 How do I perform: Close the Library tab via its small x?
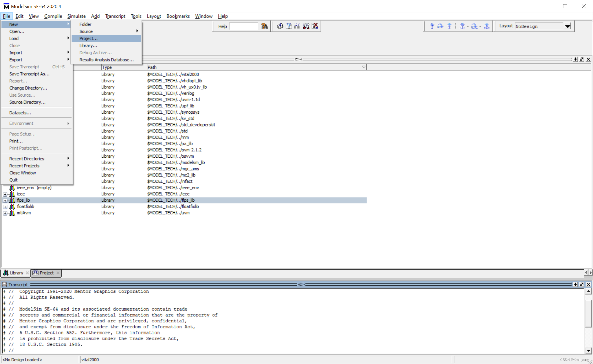coord(27,273)
